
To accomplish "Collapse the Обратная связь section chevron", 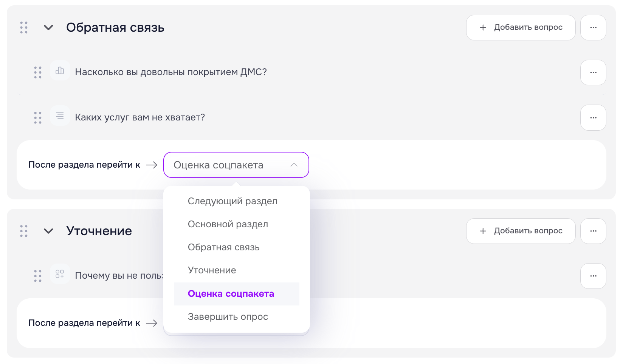I will point(48,28).
